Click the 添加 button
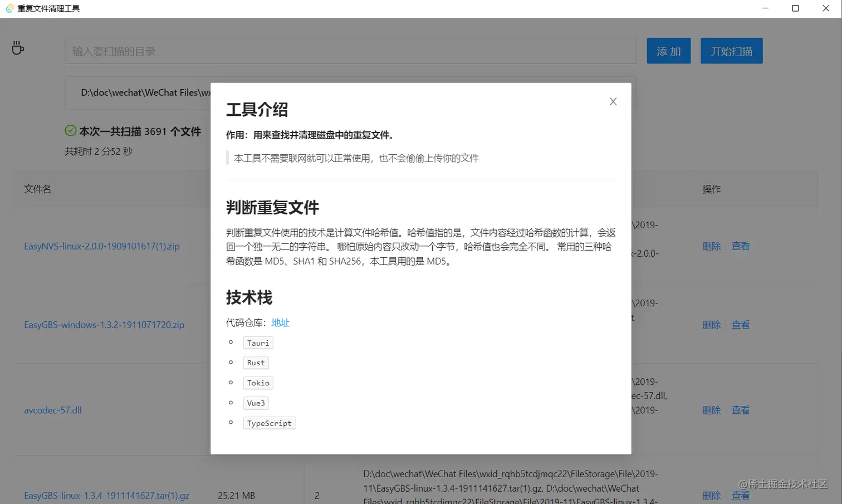This screenshot has height=504, width=842. (x=669, y=51)
